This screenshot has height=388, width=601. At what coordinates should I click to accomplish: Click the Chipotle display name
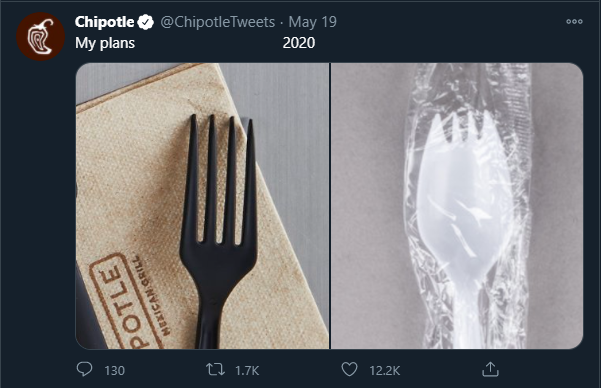coord(104,22)
